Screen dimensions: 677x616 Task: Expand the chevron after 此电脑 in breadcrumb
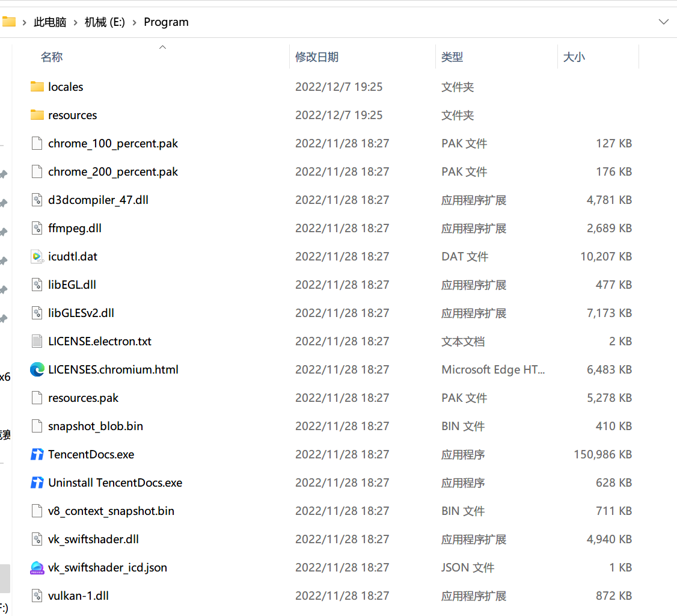pos(76,22)
